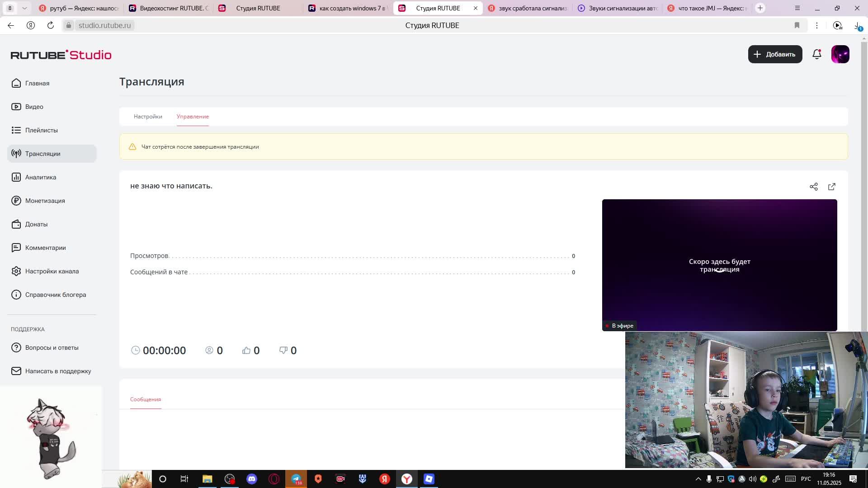The image size is (868, 488).
Task: Switch to как создать windows 7 tab
Action: coord(348,8)
